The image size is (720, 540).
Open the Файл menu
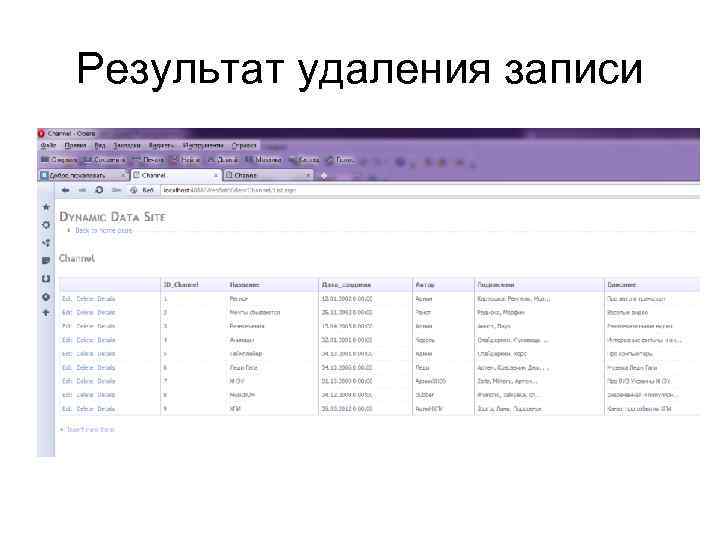click(x=48, y=146)
